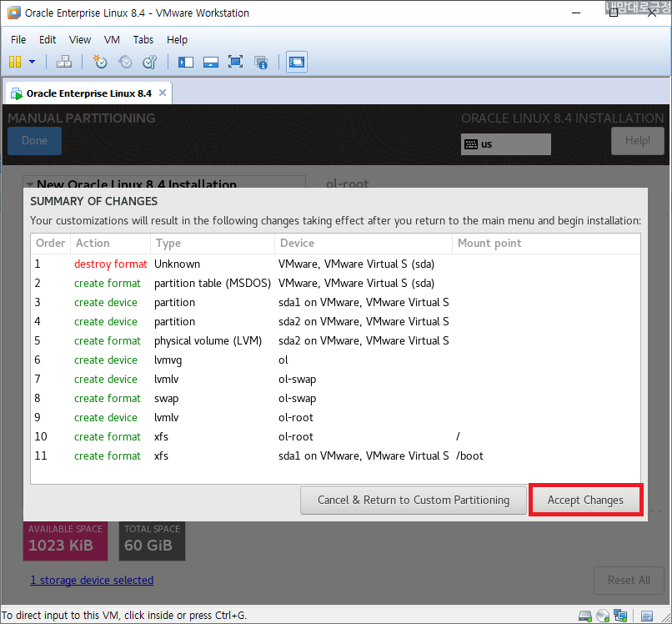Click the Mount point column header
Image resolution: width=672 pixels, height=624 pixels.
coord(546,243)
